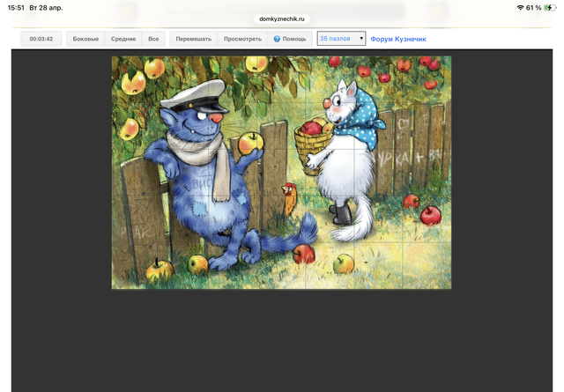Screen dimensions: 564x392
Task: Show only Боковые edge pieces
Action: (85, 40)
